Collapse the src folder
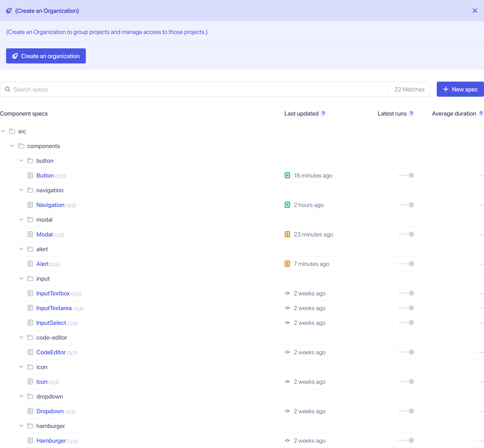The height and width of the screenshot is (448, 484). [x=3, y=131]
